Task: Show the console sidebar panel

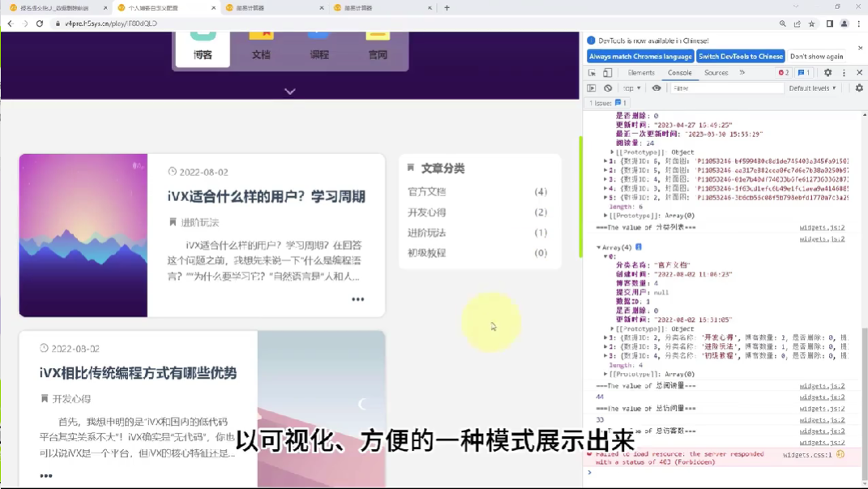Action: [x=592, y=88]
